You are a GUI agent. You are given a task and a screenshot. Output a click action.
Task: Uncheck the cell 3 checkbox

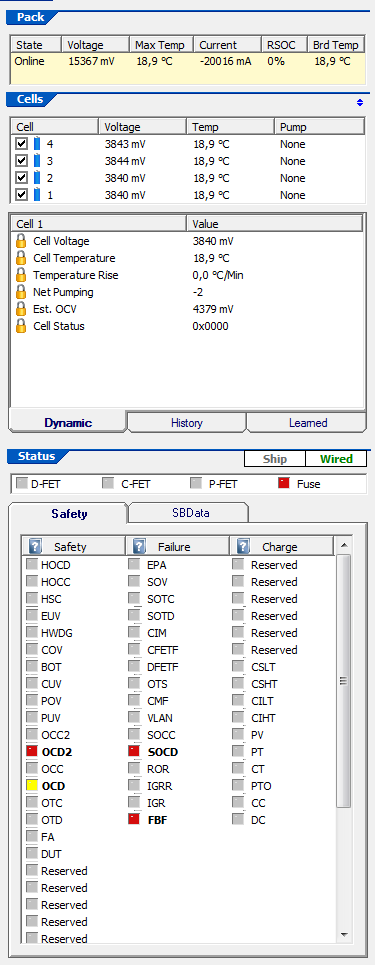(x=22, y=161)
